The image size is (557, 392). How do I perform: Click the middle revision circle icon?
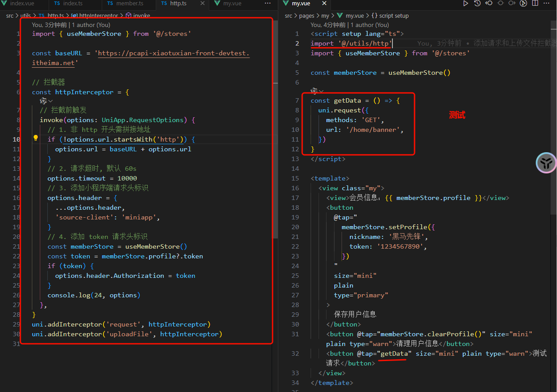pyautogui.click(x=500, y=4)
